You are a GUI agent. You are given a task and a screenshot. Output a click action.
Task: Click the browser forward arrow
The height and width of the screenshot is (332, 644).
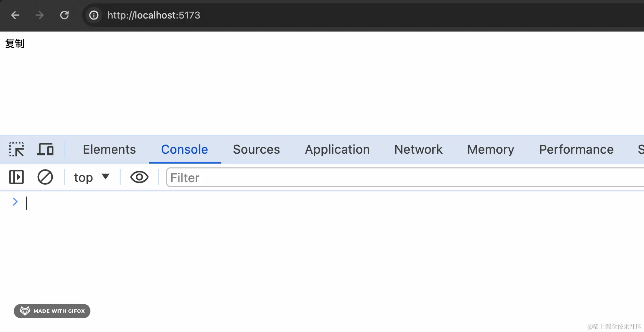point(40,15)
